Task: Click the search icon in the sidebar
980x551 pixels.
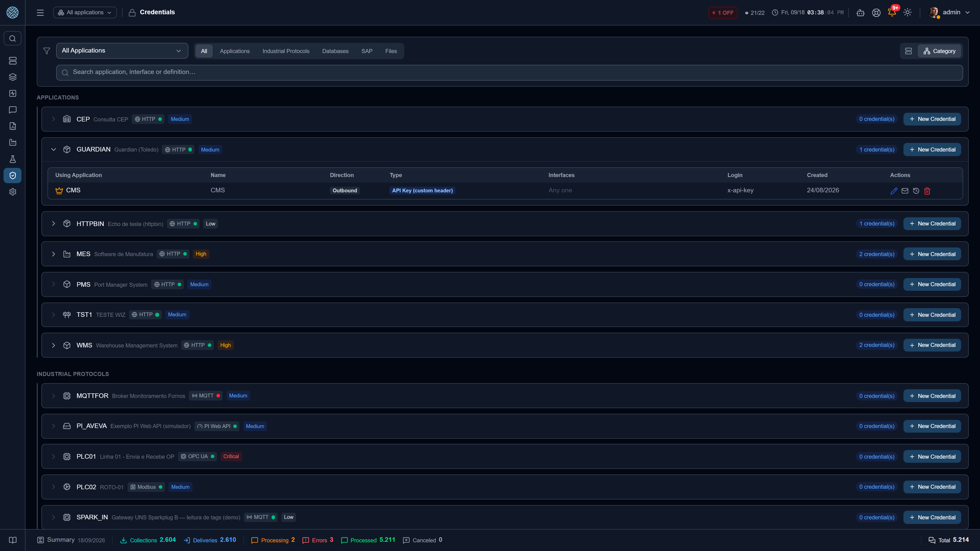Action: point(13,39)
